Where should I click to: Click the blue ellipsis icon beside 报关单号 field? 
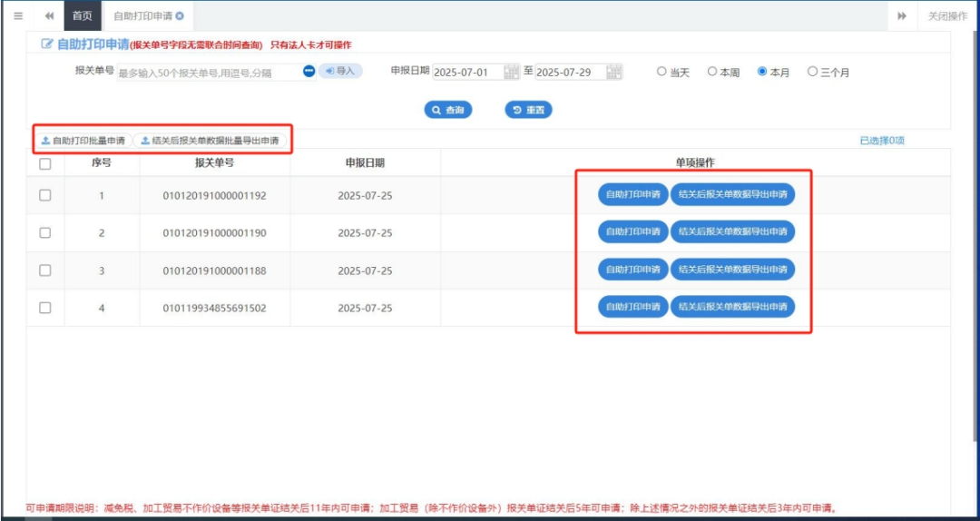tap(309, 72)
